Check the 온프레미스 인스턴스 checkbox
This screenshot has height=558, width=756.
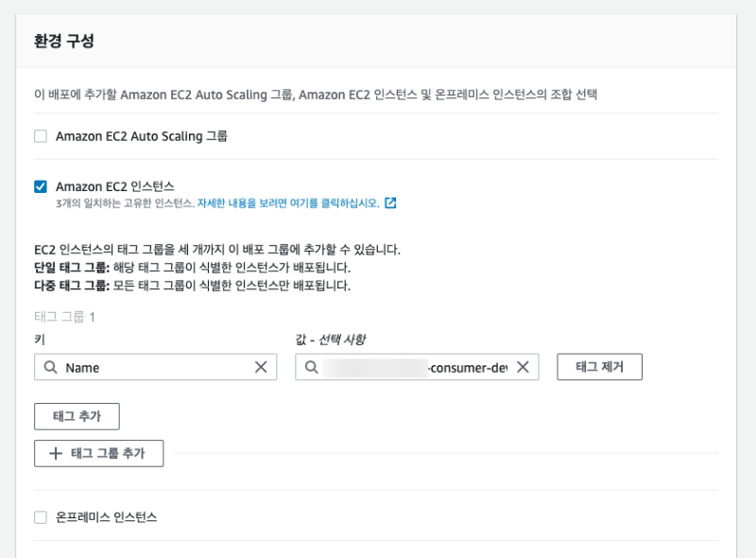click(x=41, y=517)
